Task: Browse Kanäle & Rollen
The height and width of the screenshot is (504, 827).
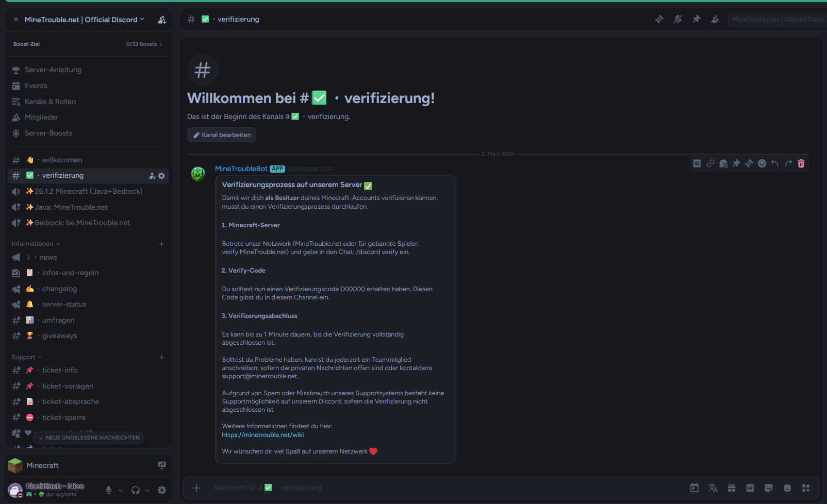Action: point(88,102)
